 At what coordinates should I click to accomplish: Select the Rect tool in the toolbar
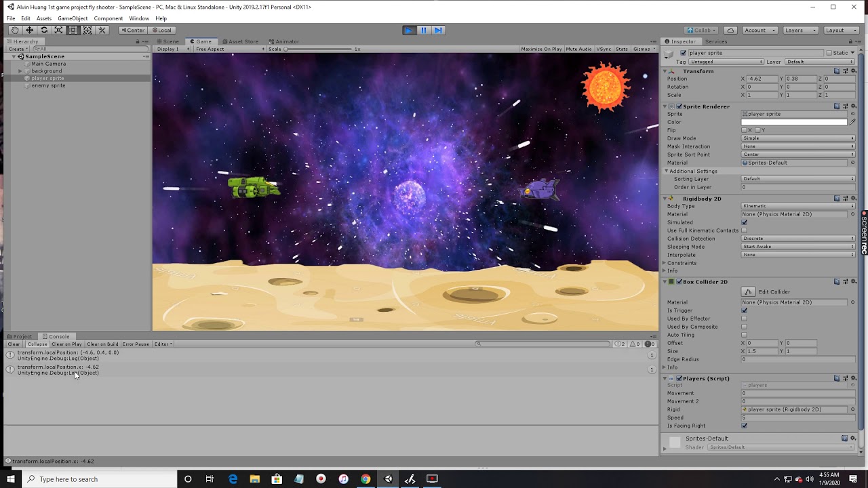tap(73, 30)
